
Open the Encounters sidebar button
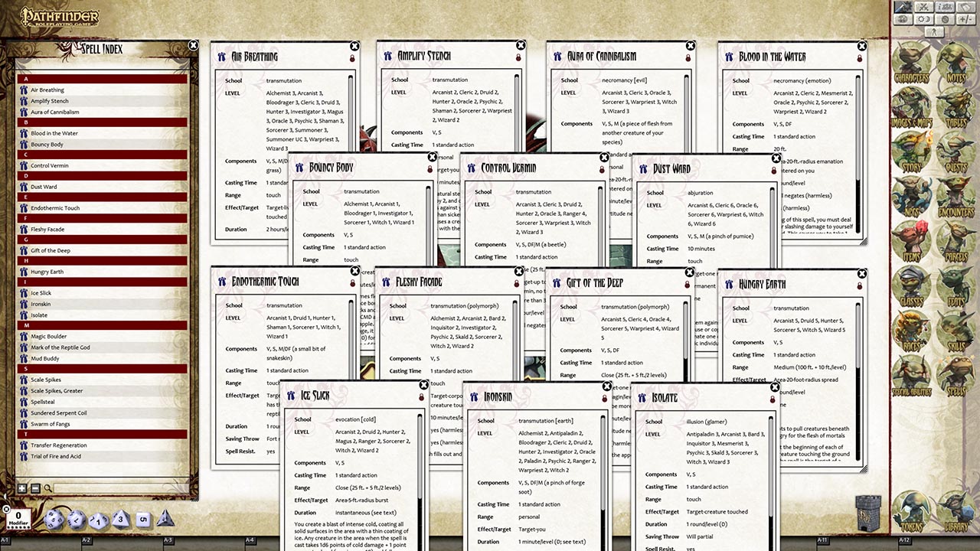[x=955, y=197]
